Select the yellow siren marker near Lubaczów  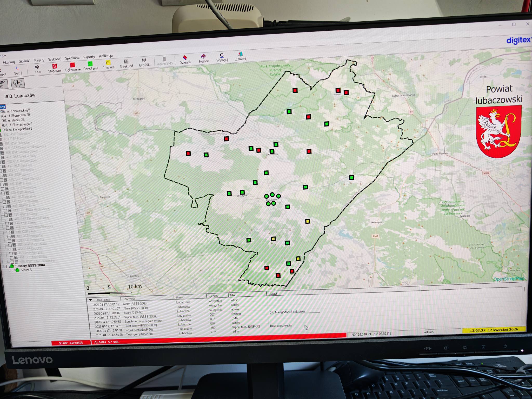point(308,221)
